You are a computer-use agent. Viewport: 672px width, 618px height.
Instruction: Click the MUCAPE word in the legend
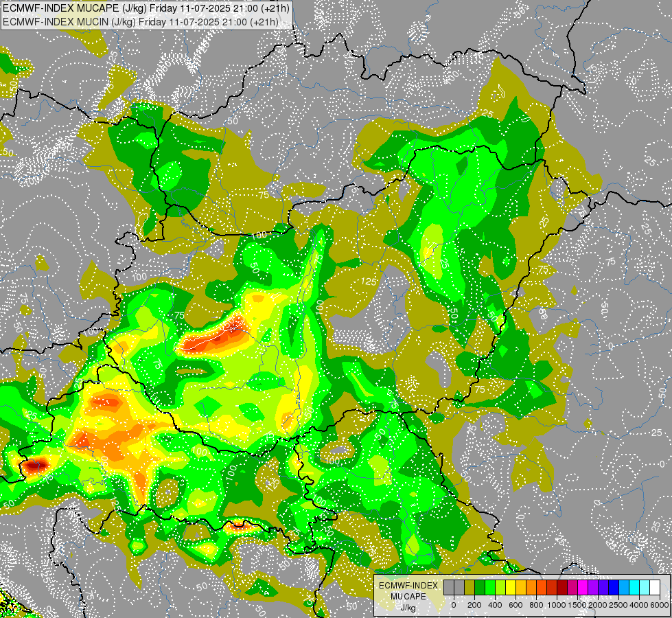click(x=408, y=597)
